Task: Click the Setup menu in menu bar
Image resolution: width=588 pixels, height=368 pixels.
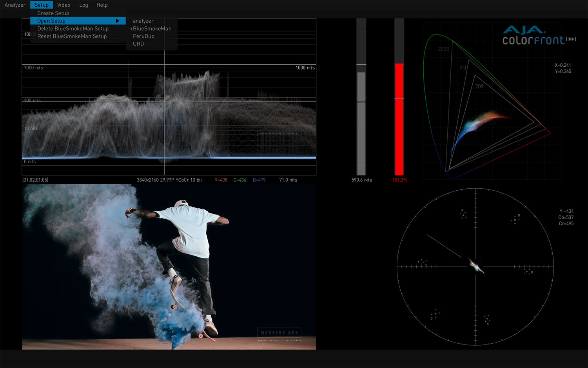Action: pos(42,5)
